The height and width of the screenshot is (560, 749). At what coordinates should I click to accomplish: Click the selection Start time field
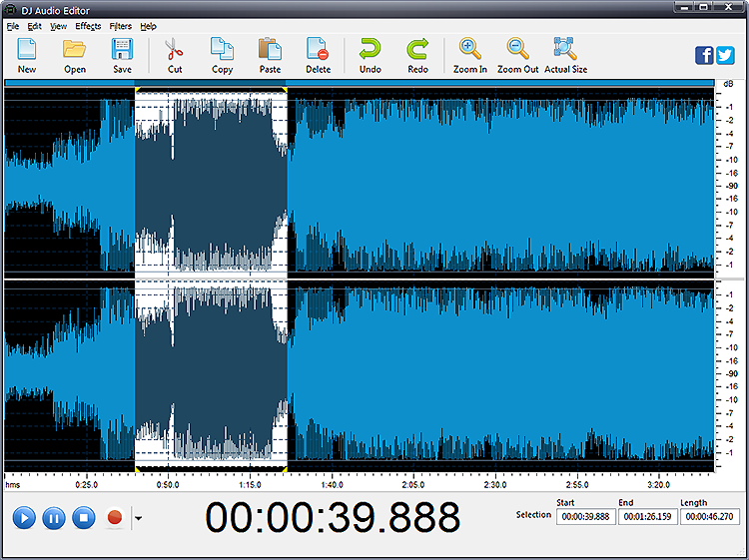(x=585, y=516)
